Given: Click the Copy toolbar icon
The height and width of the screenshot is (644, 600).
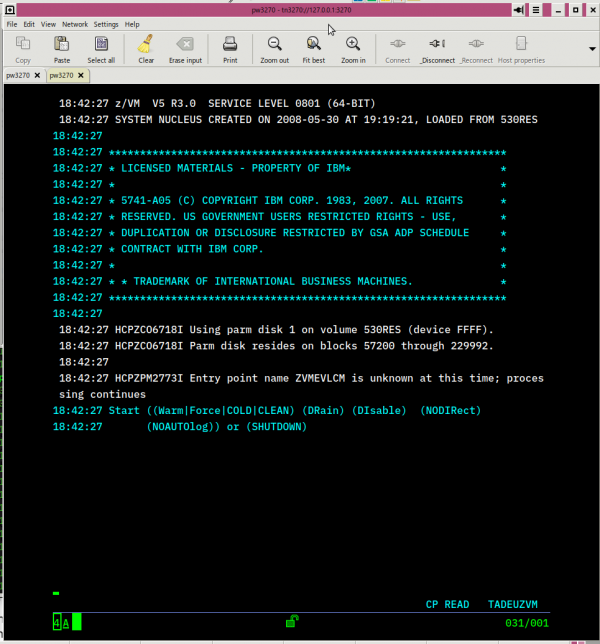Looking at the screenshot, I should (23, 49).
